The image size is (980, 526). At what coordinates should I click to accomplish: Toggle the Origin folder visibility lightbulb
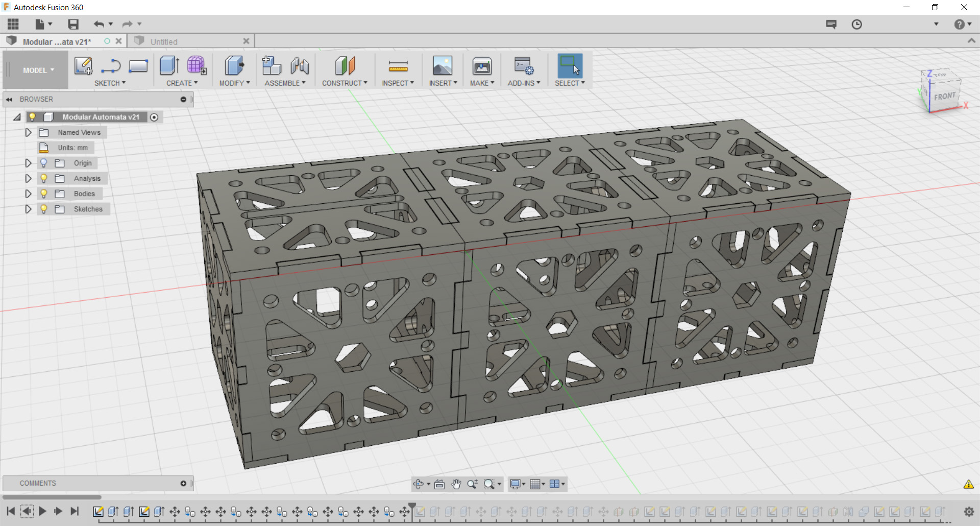pos(44,163)
